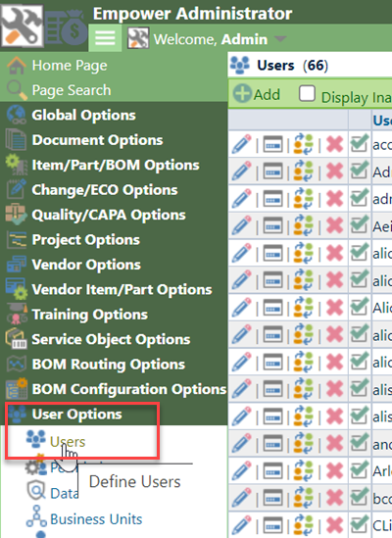Viewport: 392px width, 538px height.
Task: Delete user 'anc' with red X
Action: pos(335,444)
